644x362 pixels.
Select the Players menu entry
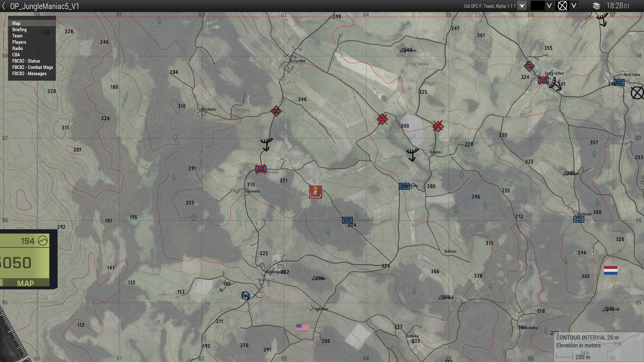point(19,42)
